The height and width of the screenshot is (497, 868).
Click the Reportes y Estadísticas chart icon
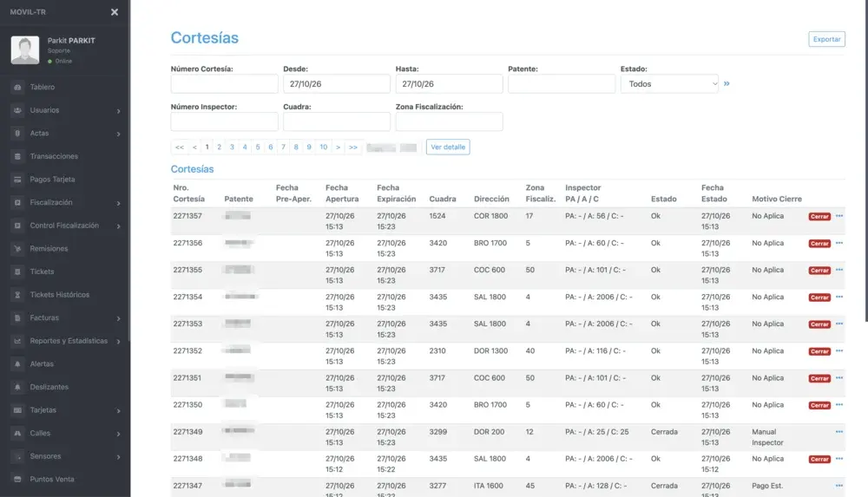[x=17, y=341]
